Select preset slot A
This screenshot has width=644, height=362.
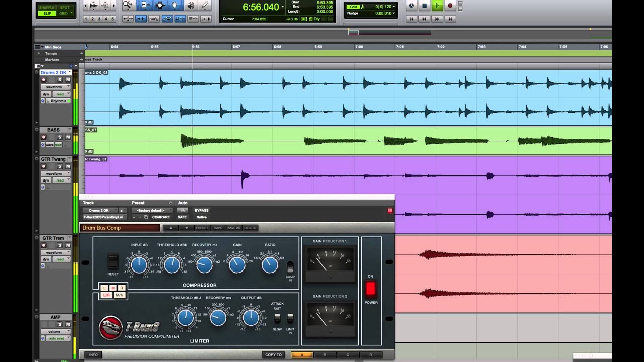pyautogui.click(x=302, y=355)
